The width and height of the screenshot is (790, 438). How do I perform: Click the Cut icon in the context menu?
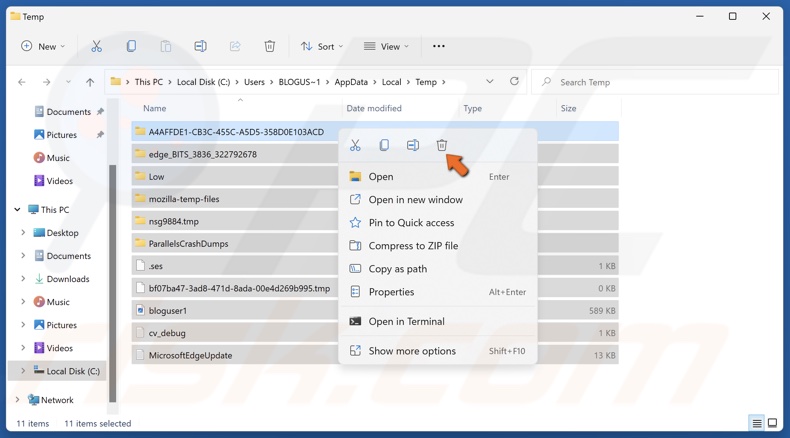[x=355, y=145]
